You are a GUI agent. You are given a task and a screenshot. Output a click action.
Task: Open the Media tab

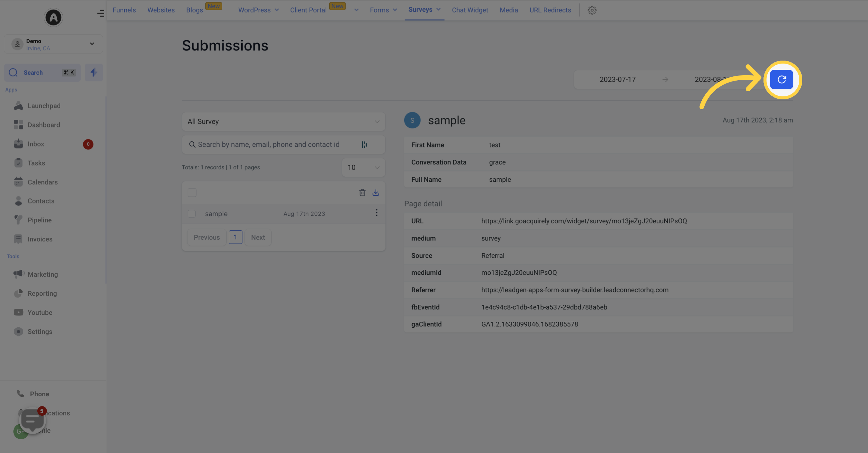coord(508,10)
